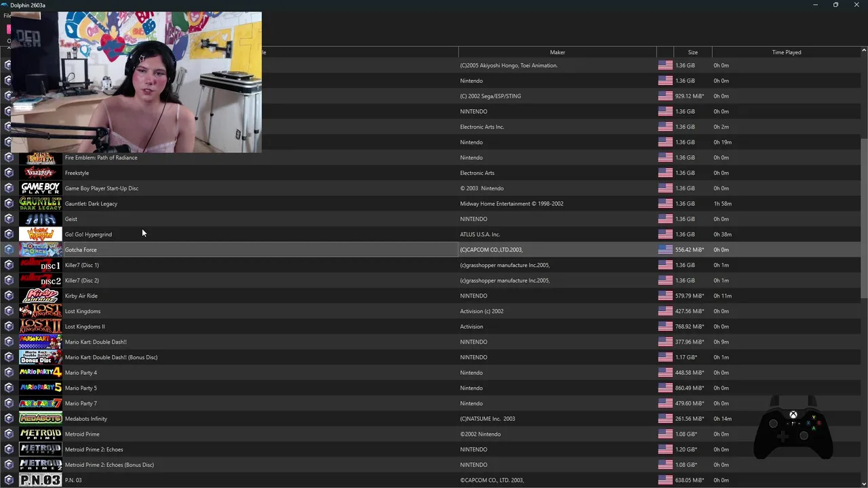Image resolution: width=868 pixels, height=488 pixels.
Task: Click the Lost Kingdoms banner icon
Action: pyautogui.click(x=40, y=311)
